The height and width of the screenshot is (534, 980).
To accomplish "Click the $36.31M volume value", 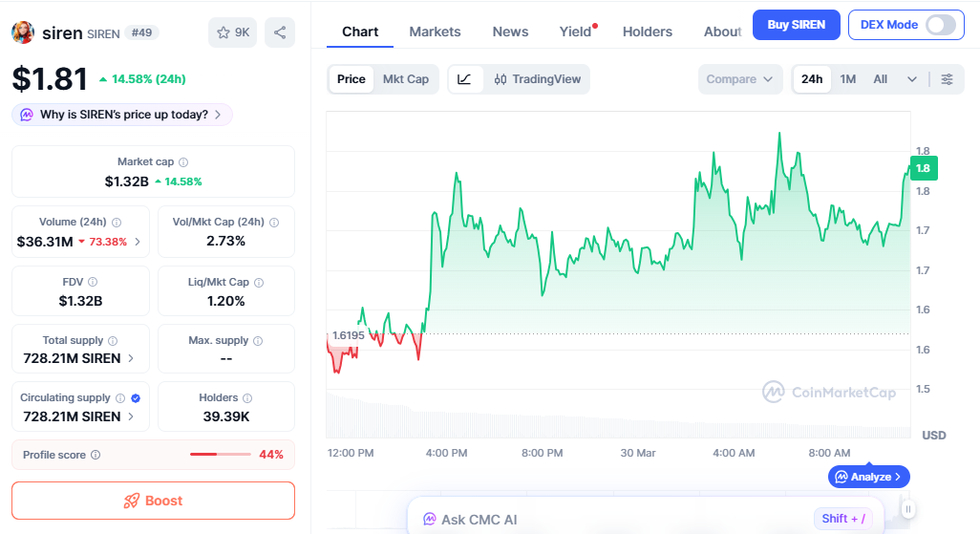I will pyautogui.click(x=45, y=242).
